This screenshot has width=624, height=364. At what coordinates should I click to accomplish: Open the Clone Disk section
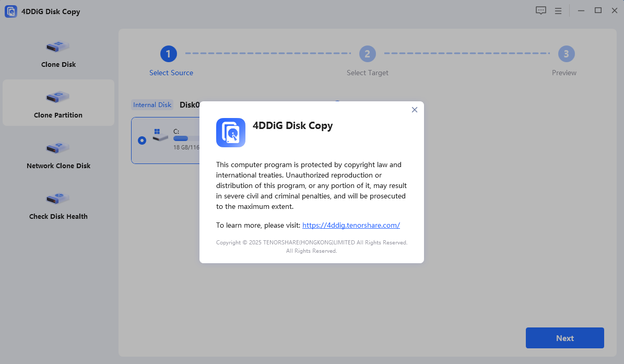click(58, 54)
